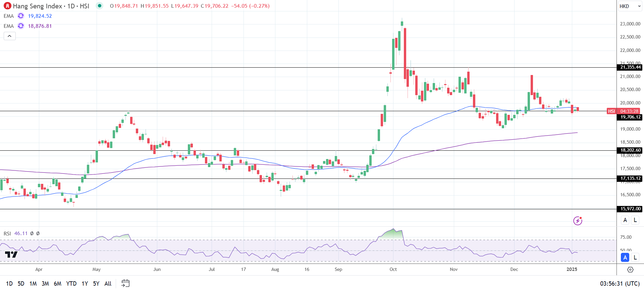The image size is (644, 291).
Task: Click the low value L19,647.39
Action: pos(185,6)
